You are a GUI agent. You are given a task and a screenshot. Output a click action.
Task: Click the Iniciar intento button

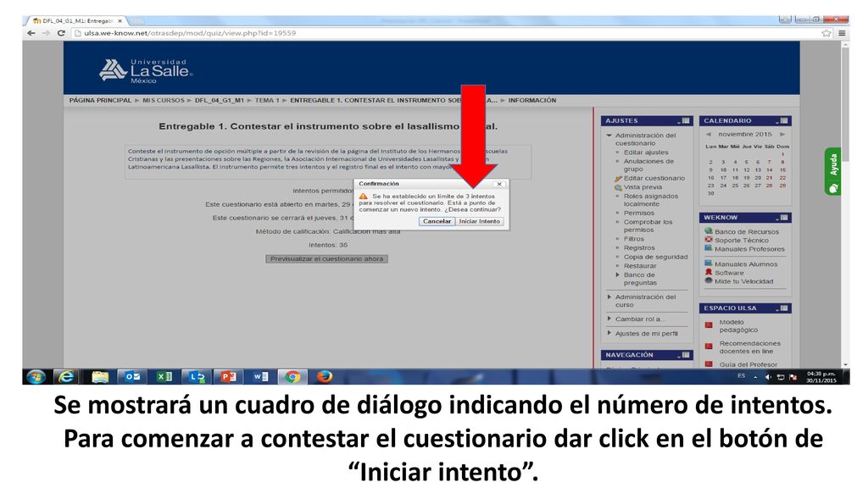480,221
